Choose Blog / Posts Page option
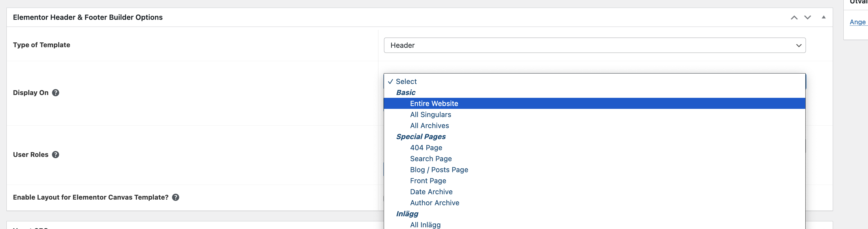The width and height of the screenshot is (868, 229). click(x=439, y=170)
